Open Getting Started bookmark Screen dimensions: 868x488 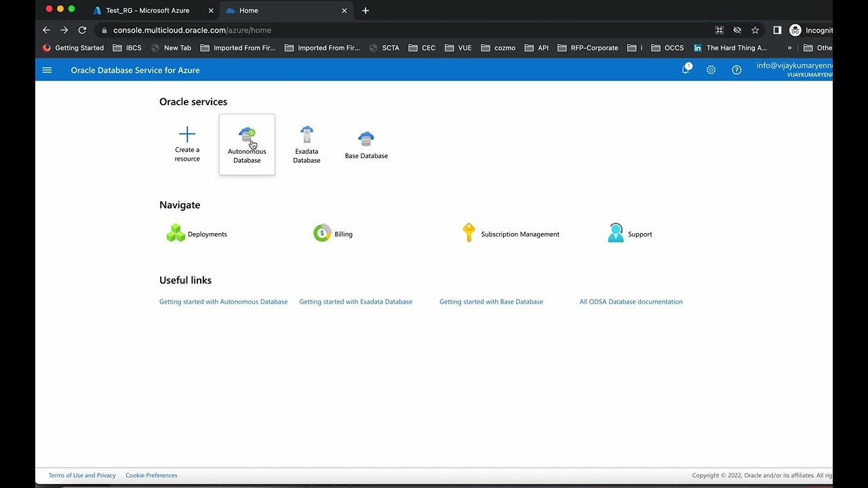click(73, 47)
